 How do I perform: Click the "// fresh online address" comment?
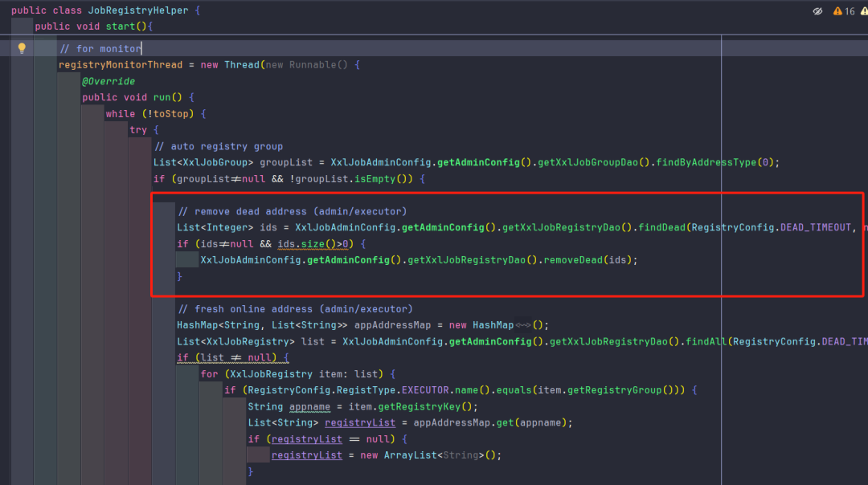click(x=295, y=309)
